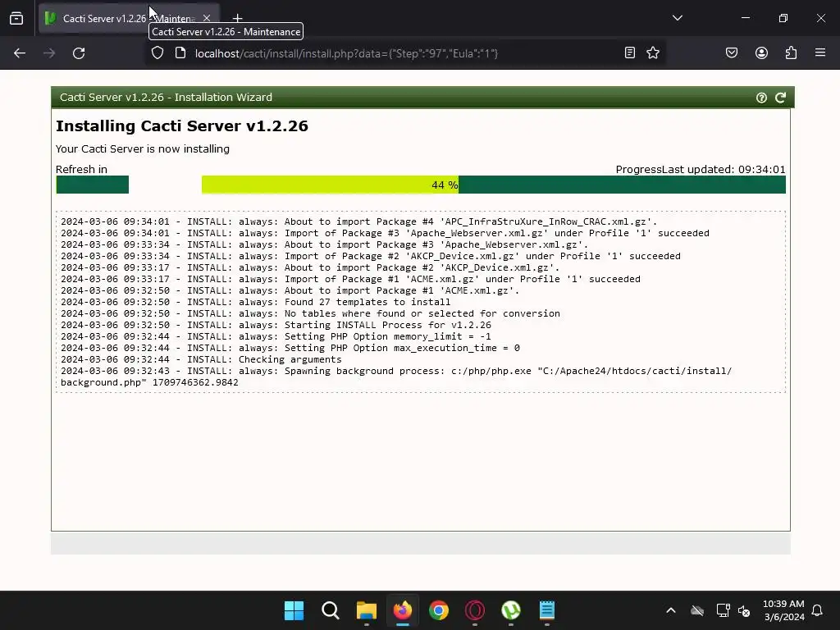Open the Firefox account menu
The width and height of the screenshot is (840, 630).
tap(761, 53)
